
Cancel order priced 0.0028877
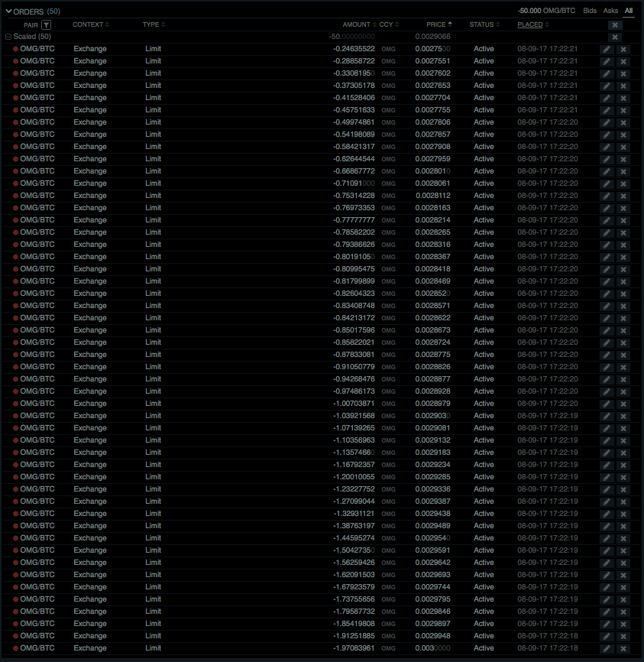(623, 380)
